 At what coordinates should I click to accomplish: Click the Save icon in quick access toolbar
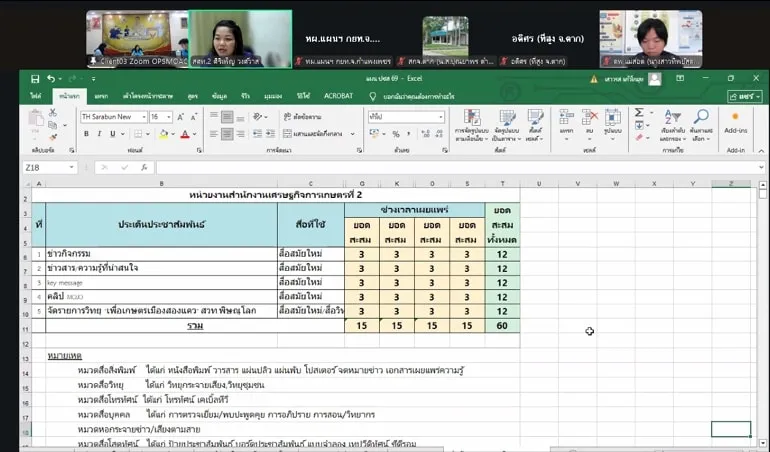(x=36, y=79)
